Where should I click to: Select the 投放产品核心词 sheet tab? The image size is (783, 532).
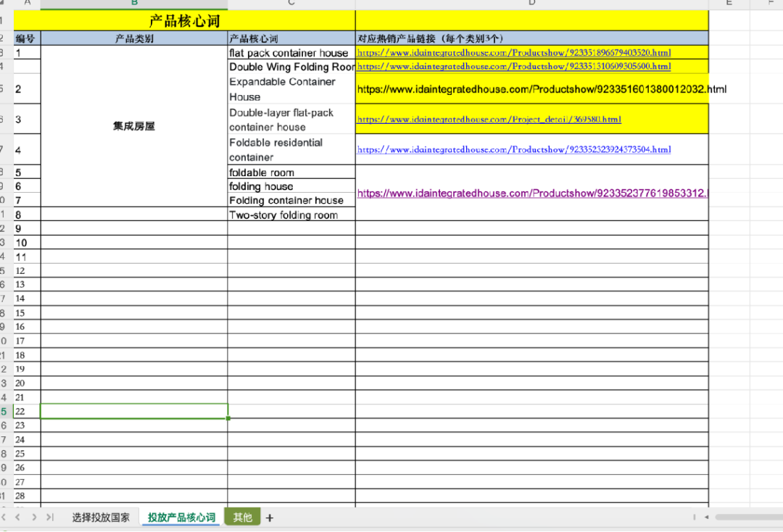point(181,518)
